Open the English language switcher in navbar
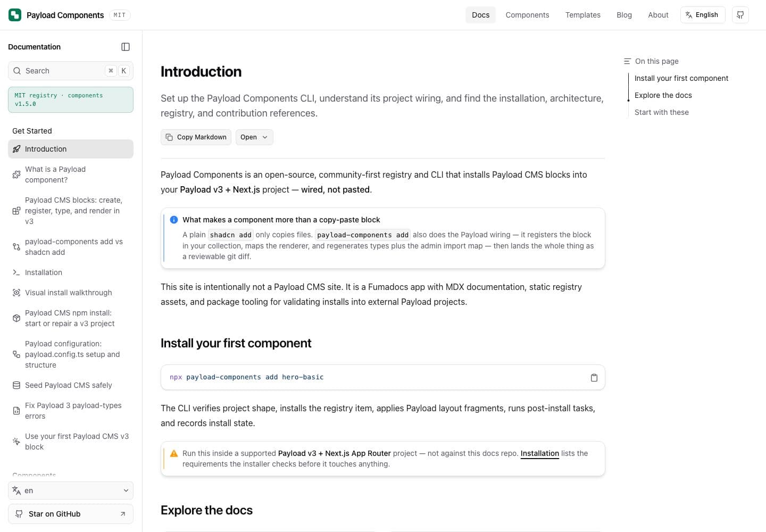This screenshot has width=766, height=532. click(703, 15)
